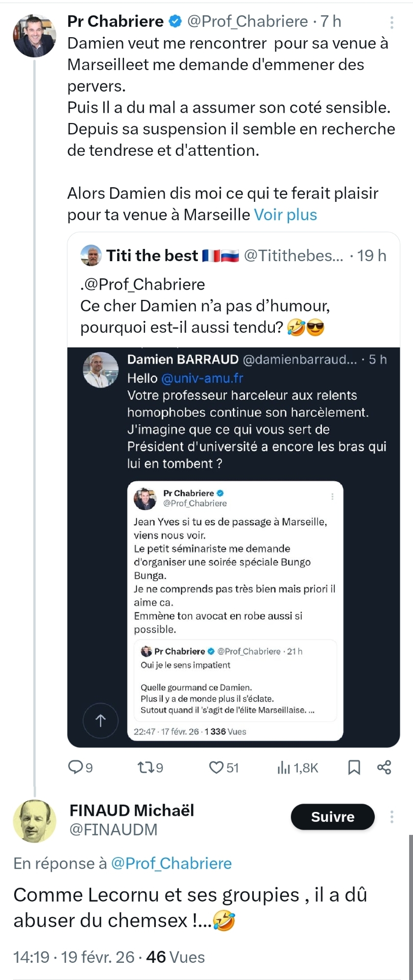Open Titi the best avatar in quoted tweet
This screenshot has width=413, height=980.
91,255
